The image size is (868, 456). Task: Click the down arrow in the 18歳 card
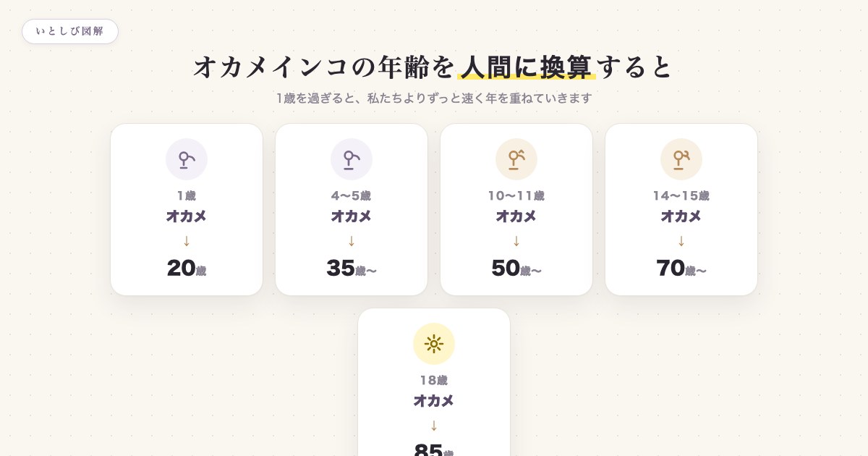click(434, 426)
